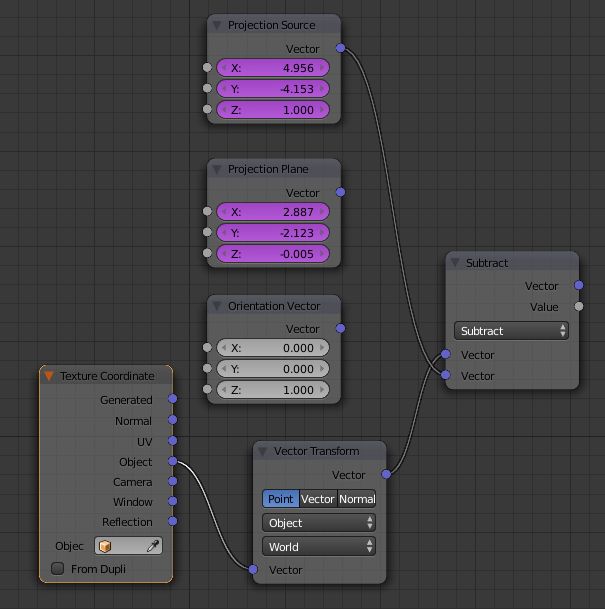Open the Subtract operation dropdown

[x=511, y=331]
